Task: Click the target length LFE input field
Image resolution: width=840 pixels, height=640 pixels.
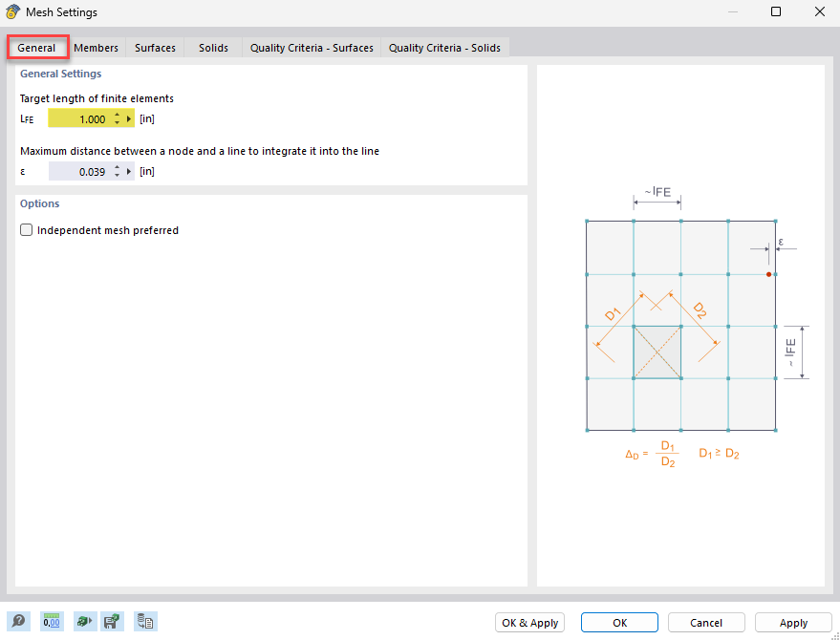Action: (x=86, y=117)
